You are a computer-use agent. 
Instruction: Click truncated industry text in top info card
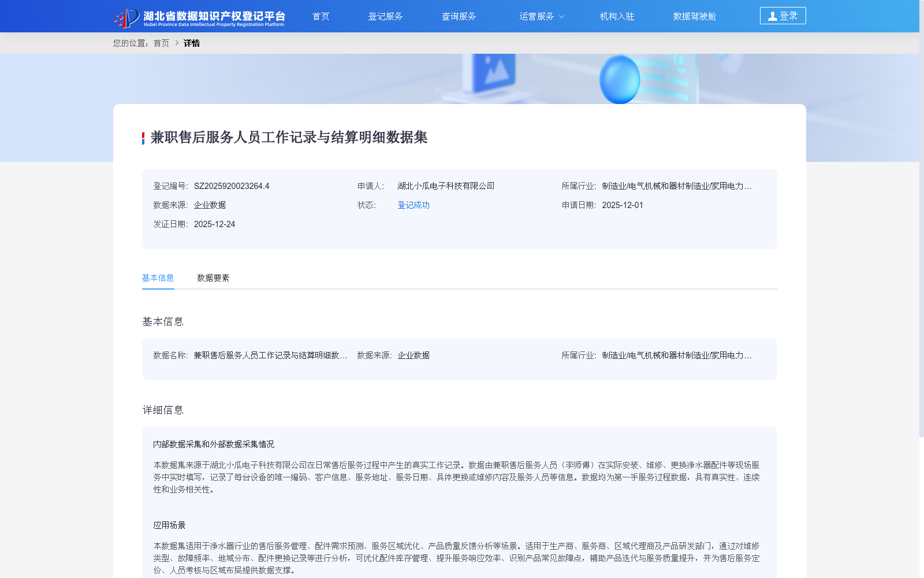pyautogui.click(x=677, y=186)
